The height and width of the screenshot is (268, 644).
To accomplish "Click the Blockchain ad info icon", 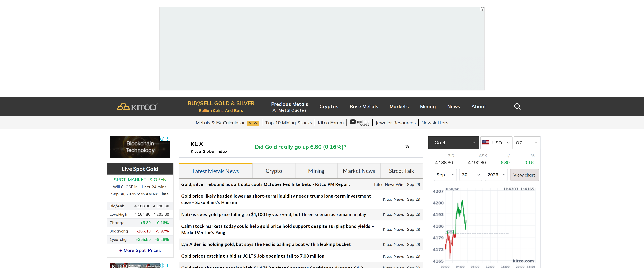I will pos(162,139).
